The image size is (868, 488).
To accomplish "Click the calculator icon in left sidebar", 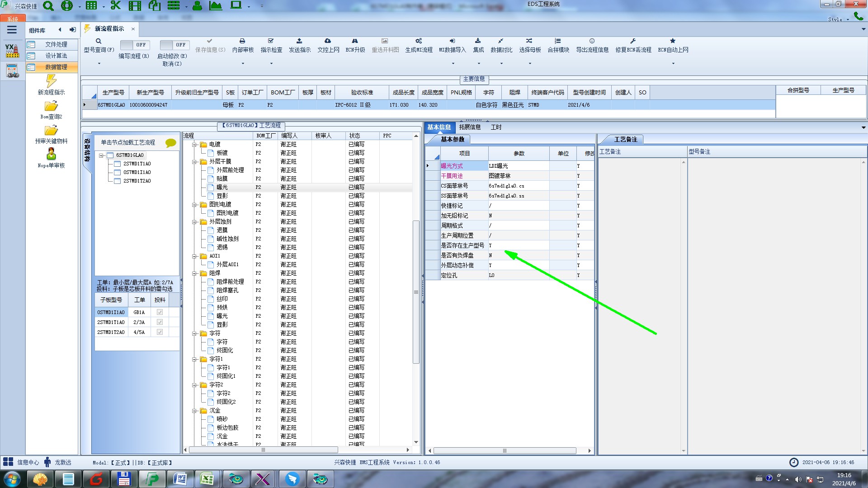I will click(x=12, y=71).
